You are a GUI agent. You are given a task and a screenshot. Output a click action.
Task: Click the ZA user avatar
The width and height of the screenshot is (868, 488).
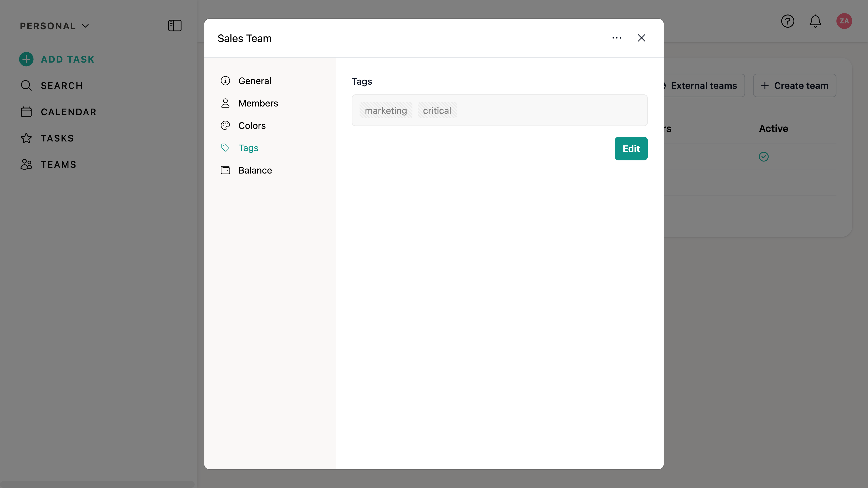point(844,21)
